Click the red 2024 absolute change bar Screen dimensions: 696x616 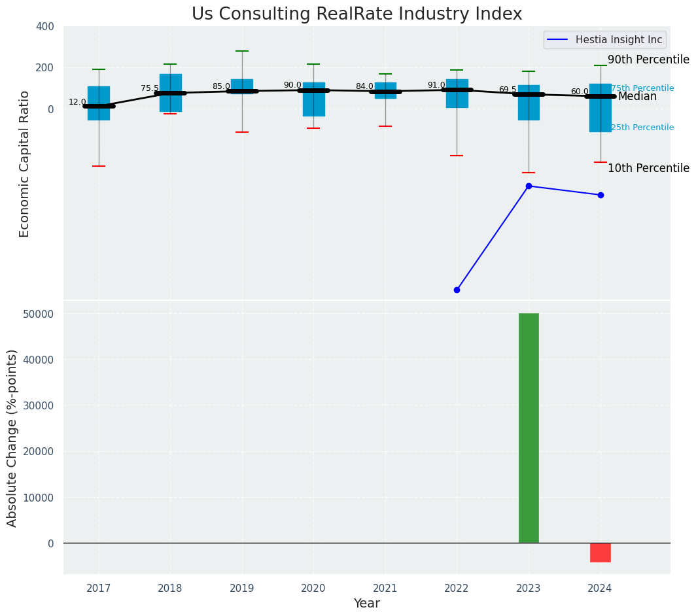tap(600, 553)
